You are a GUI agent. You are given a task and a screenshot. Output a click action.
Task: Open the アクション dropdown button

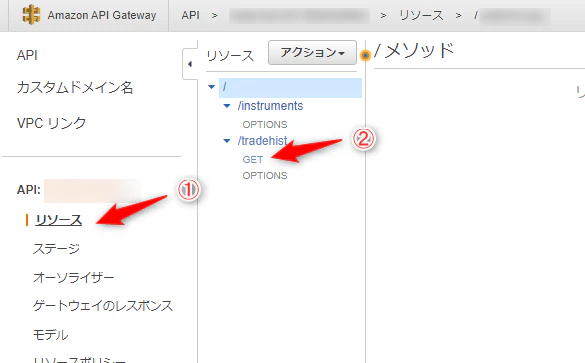point(312,53)
